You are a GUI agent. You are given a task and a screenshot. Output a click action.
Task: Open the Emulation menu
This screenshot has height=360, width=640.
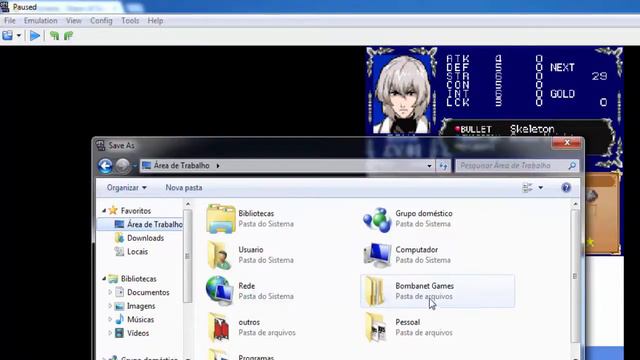[x=40, y=20]
